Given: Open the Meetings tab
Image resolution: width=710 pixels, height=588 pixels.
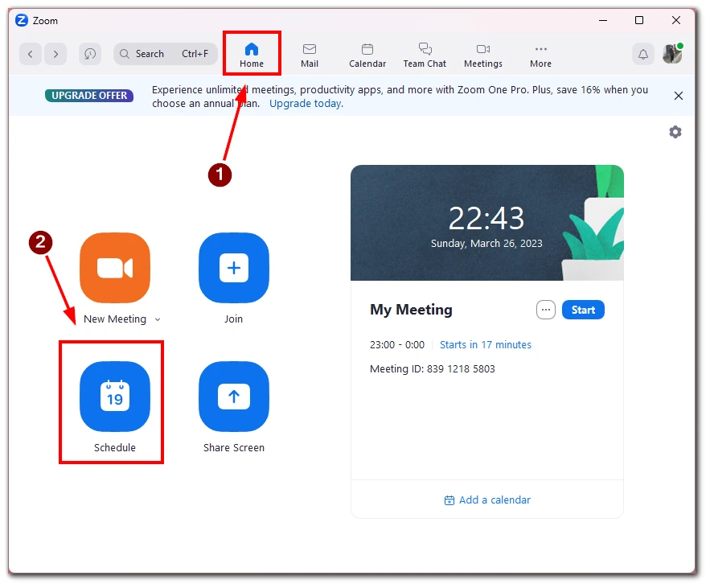Looking at the screenshot, I should (483, 55).
